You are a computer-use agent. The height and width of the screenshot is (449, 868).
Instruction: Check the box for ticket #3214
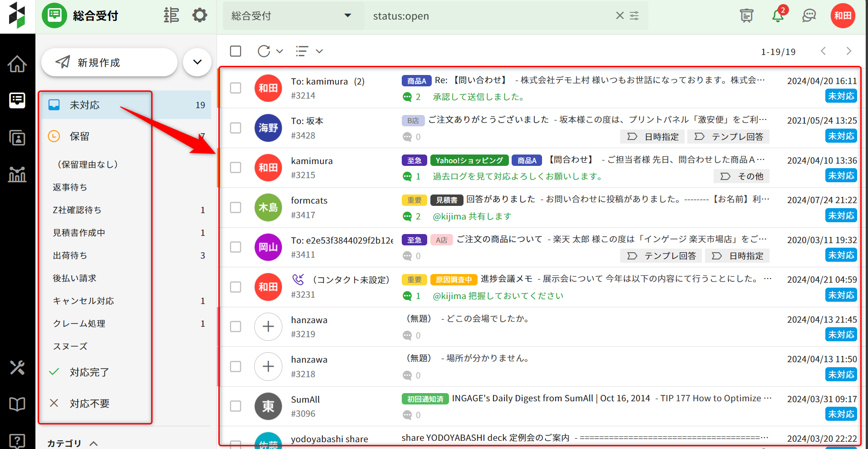(x=236, y=88)
